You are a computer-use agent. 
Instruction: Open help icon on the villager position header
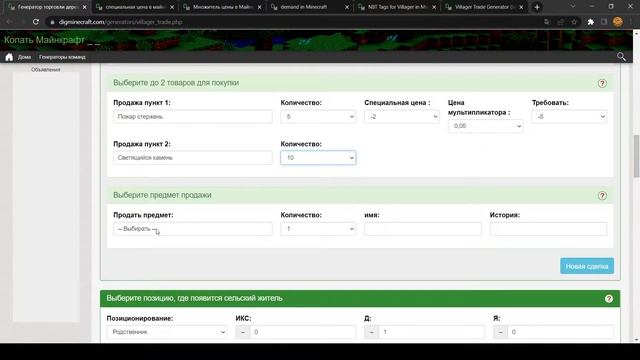tap(609, 299)
